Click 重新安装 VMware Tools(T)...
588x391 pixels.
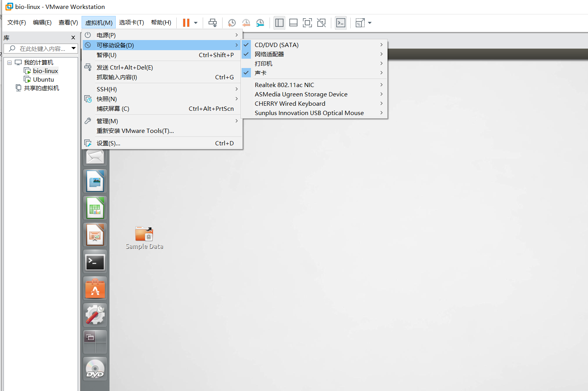[x=135, y=131]
